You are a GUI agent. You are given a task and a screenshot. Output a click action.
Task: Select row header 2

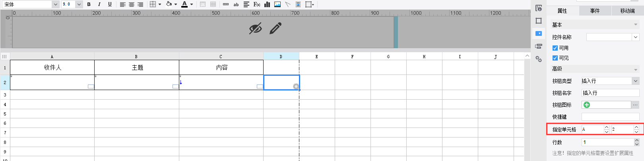pos(5,82)
